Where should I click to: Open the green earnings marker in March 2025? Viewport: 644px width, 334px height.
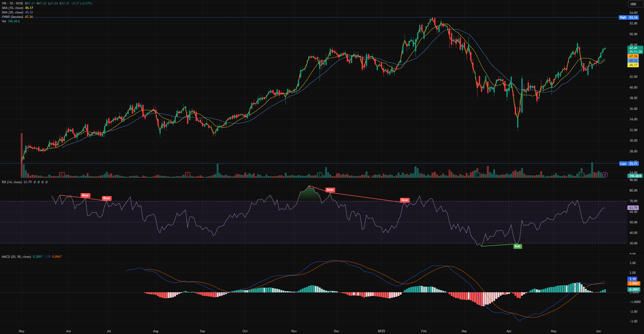(477, 174)
